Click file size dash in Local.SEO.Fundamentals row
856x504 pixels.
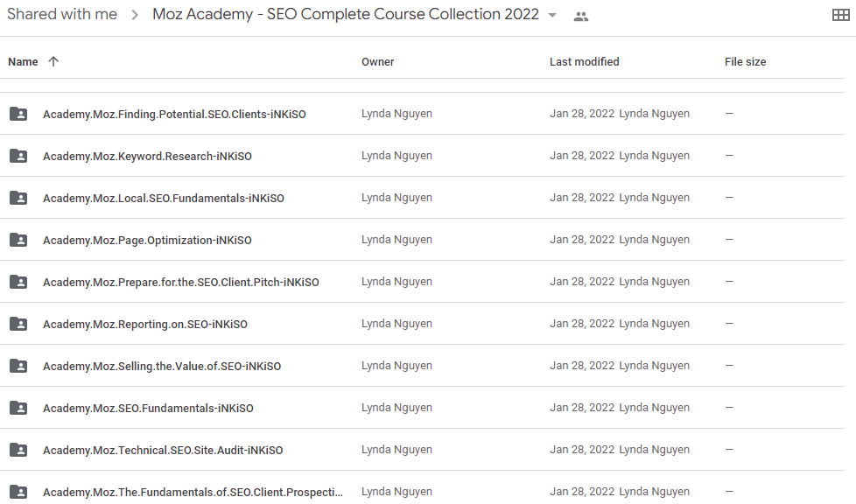729,198
